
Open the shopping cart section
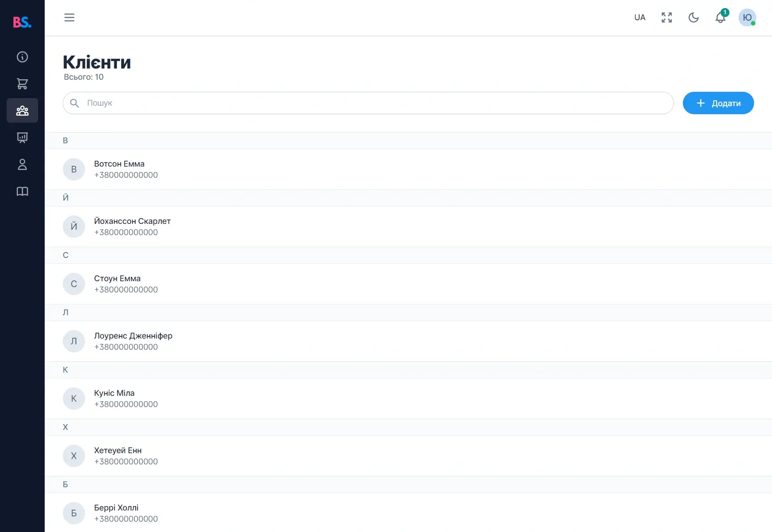pos(22,84)
